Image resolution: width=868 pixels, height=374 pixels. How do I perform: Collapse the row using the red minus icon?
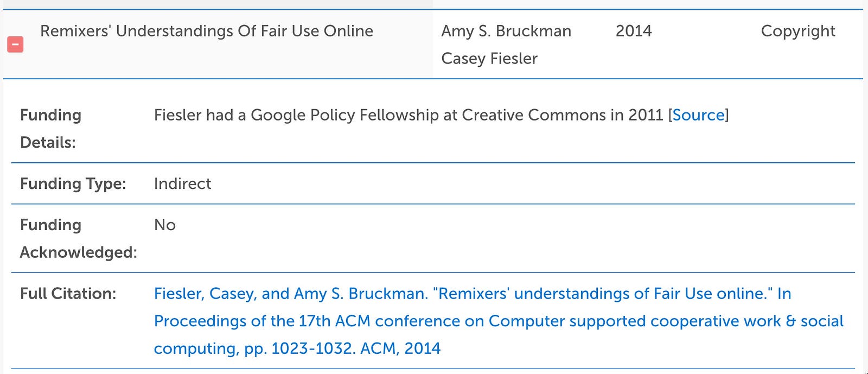point(15,45)
